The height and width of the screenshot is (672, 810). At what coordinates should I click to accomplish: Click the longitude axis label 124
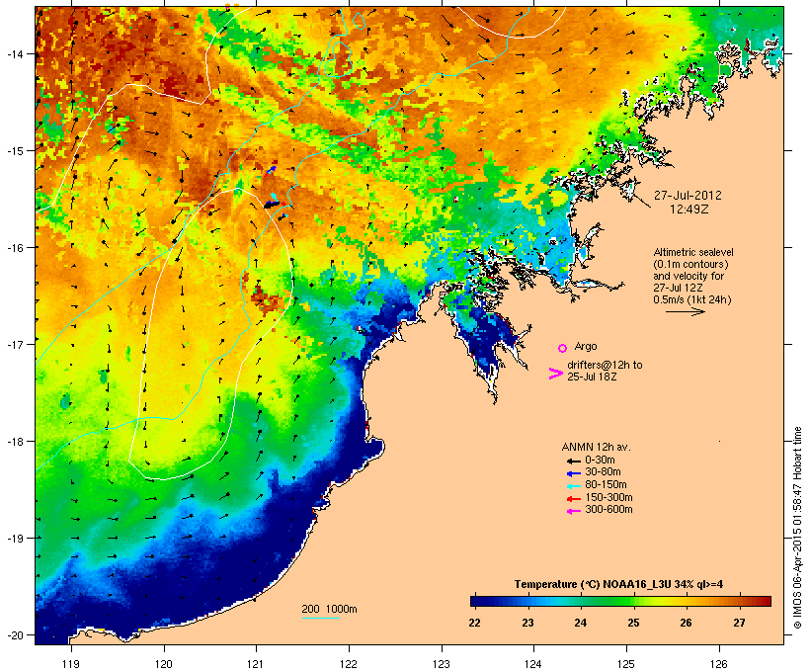point(533,664)
